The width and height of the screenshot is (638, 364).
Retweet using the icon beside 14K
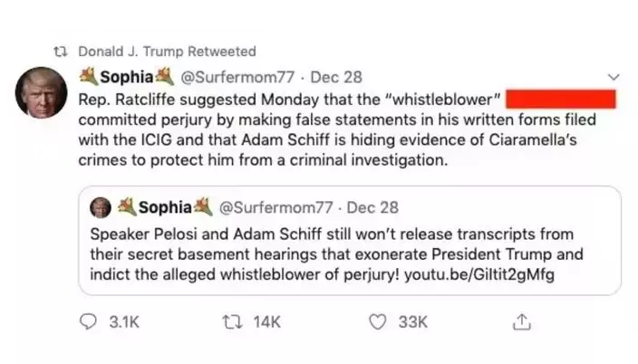(232, 321)
